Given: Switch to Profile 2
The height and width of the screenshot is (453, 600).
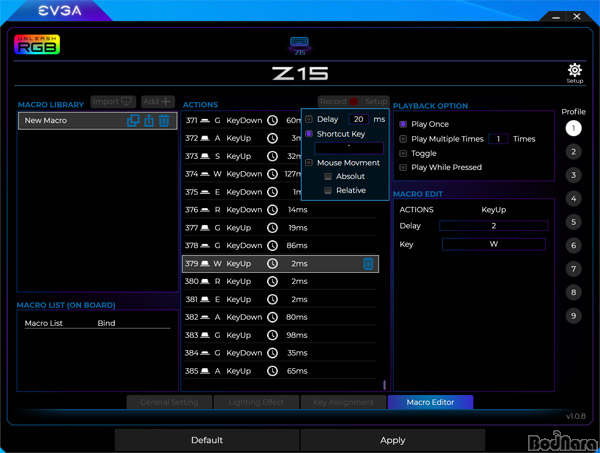Looking at the screenshot, I should point(573,152).
